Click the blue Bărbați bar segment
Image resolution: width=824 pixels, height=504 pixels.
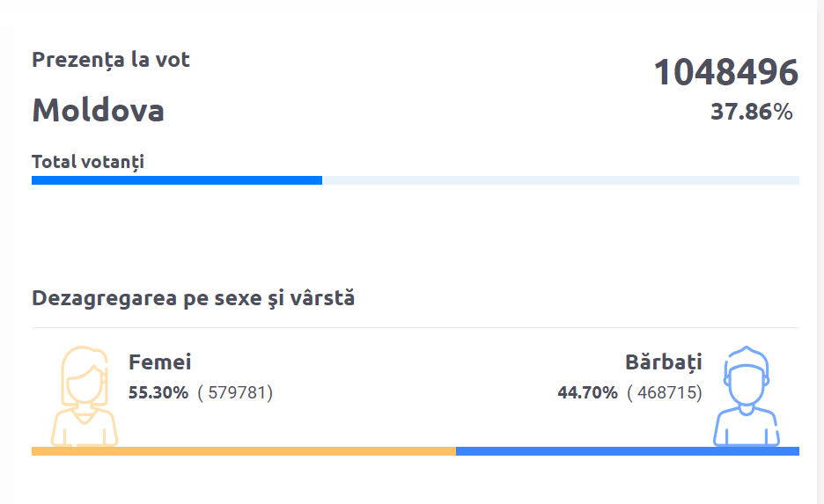pos(628,451)
